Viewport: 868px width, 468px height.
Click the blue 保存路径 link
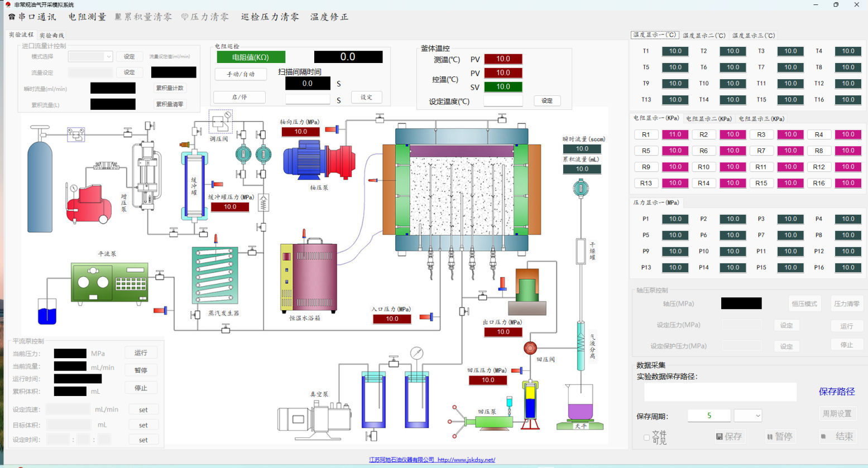point(836,392)
